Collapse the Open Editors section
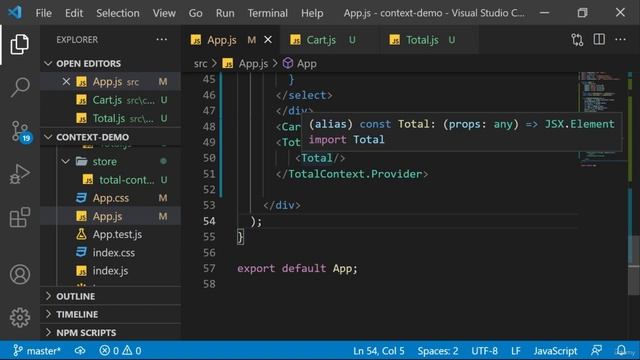 48,64
